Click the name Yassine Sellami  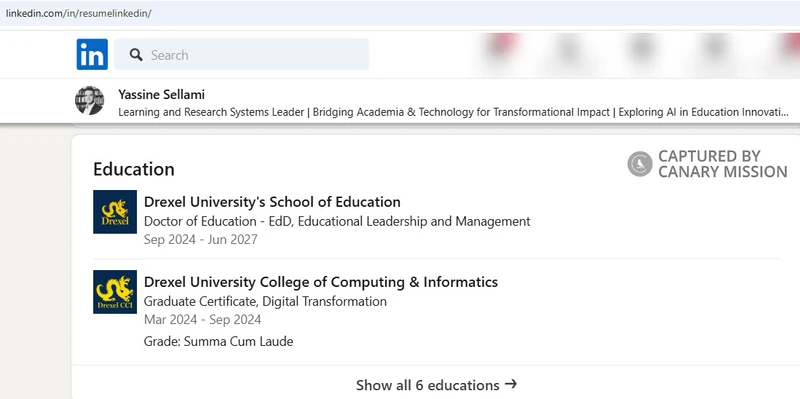click(x=161, y=94)
